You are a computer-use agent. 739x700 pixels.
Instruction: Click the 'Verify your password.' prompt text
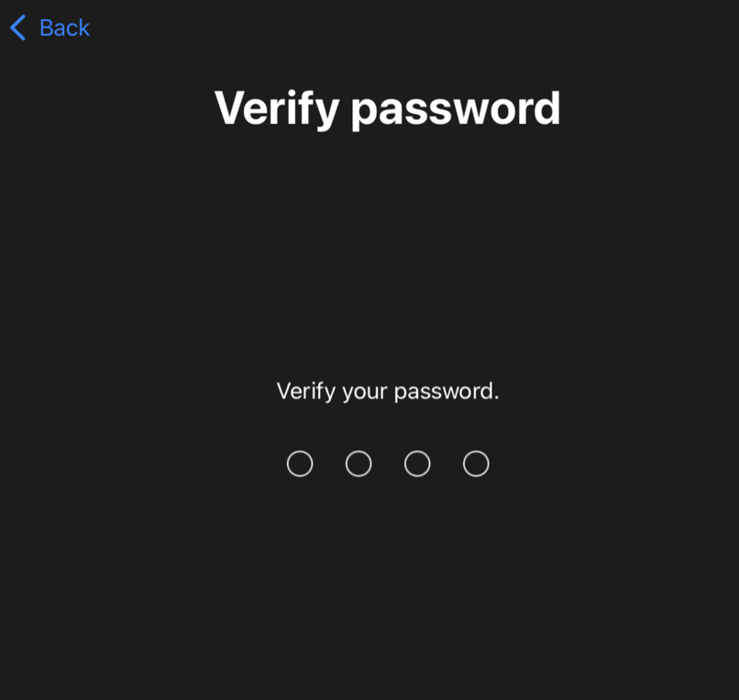coord(388,392)
